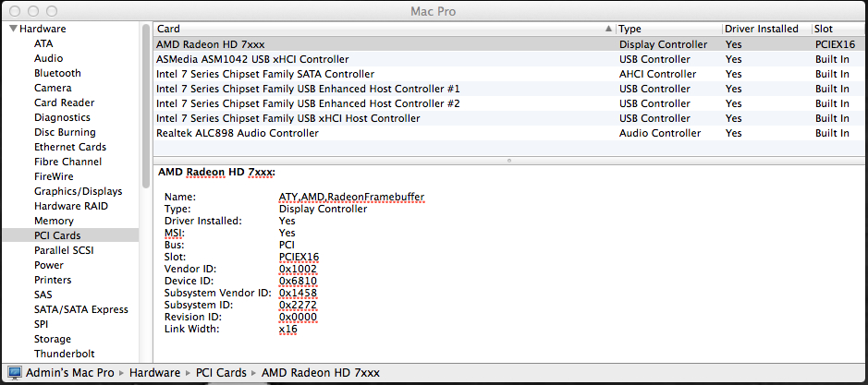Click the Revision ID value 0x0000
Viewport: 868px width, 385px height.
tap(298, 318)
